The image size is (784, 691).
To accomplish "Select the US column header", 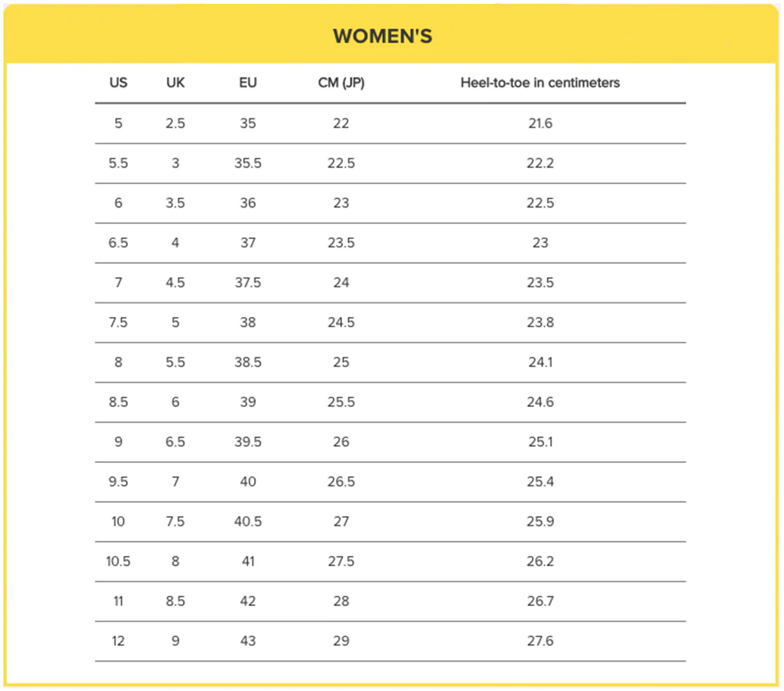I will pos(118,83).
